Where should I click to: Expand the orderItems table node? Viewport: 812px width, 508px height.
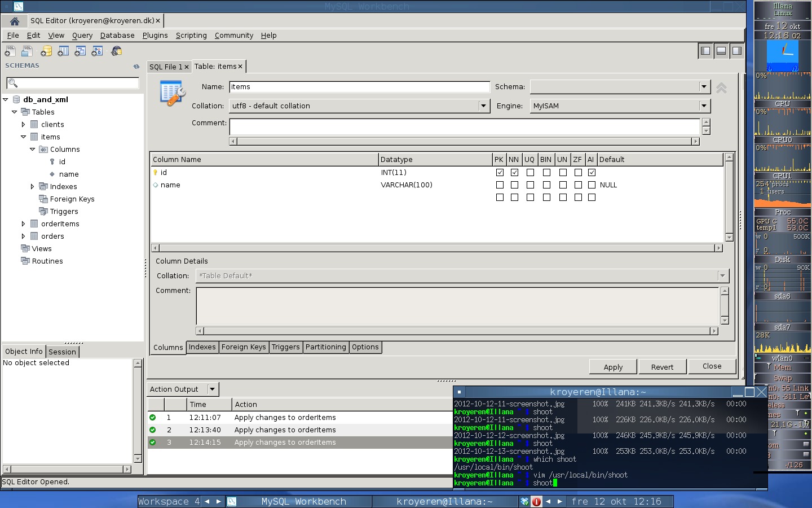pos(23,224)
